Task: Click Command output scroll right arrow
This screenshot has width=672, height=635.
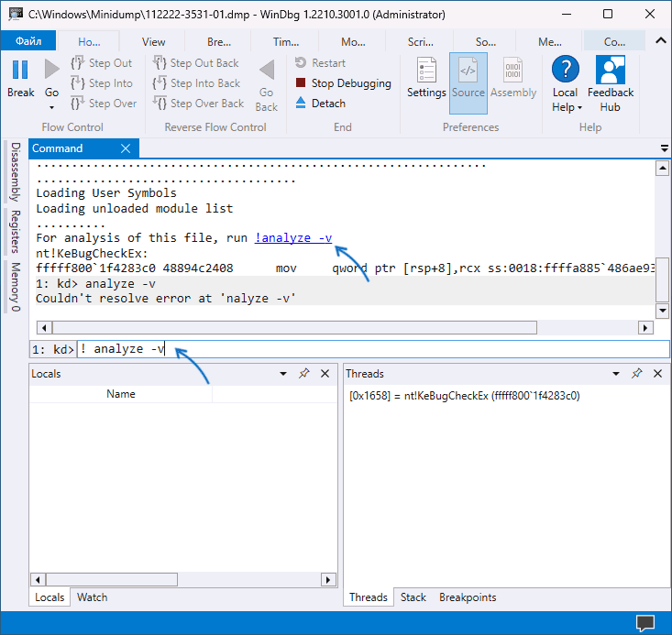Action: click(x=645, y=328)
